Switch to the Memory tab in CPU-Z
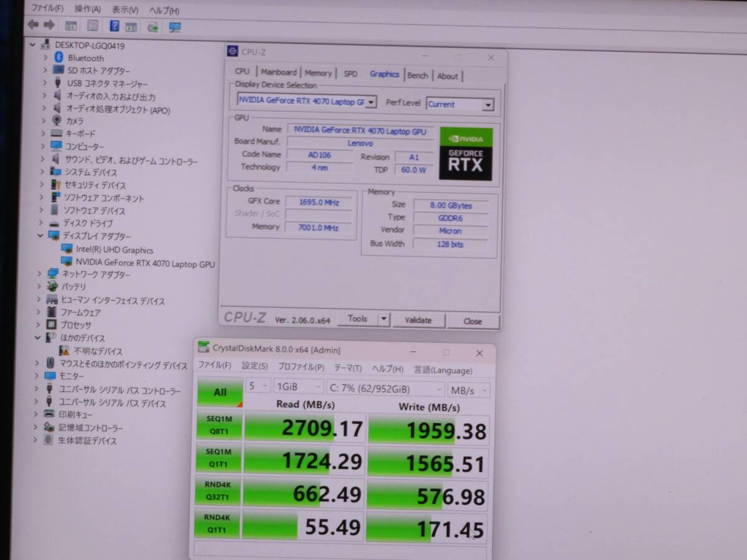The image size is (747, 560). 319,73
